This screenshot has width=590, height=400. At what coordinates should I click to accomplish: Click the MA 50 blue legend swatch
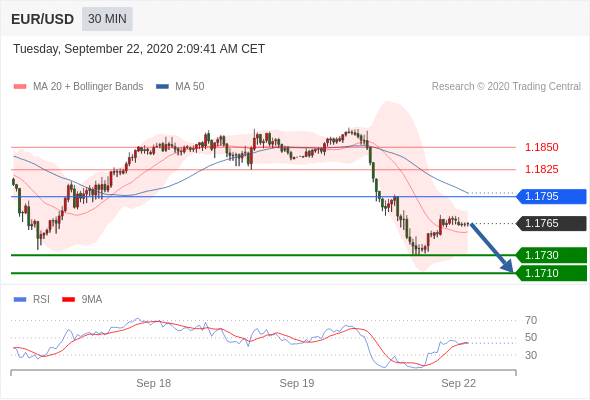162,87
